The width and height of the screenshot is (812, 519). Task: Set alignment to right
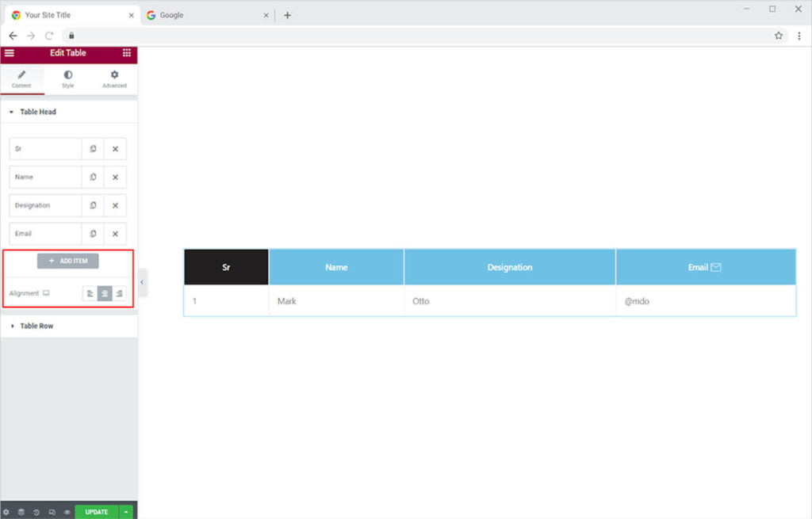coord(119,294)
